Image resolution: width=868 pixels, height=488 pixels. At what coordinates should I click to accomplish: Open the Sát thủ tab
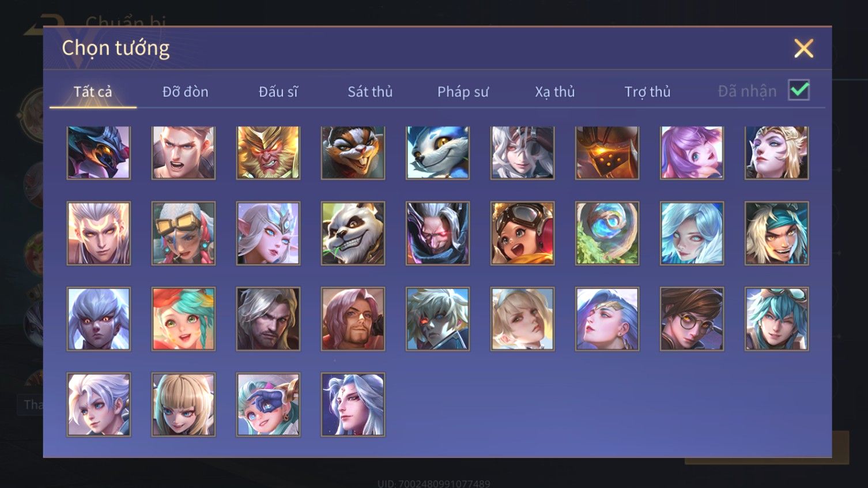click(370, 92)
